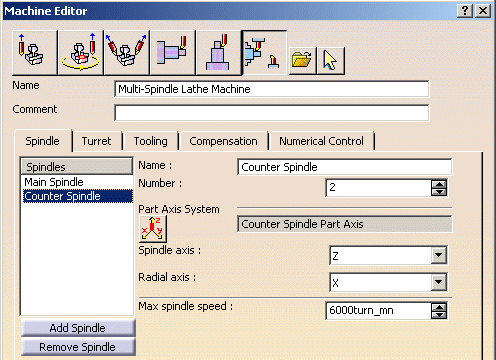
Task: Select the vertical lathe machine icon
Action: (x=219, y=52)
